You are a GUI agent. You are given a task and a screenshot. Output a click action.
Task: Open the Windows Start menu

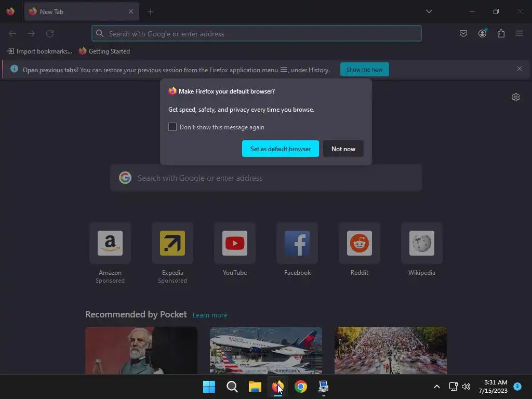[209, 387]
